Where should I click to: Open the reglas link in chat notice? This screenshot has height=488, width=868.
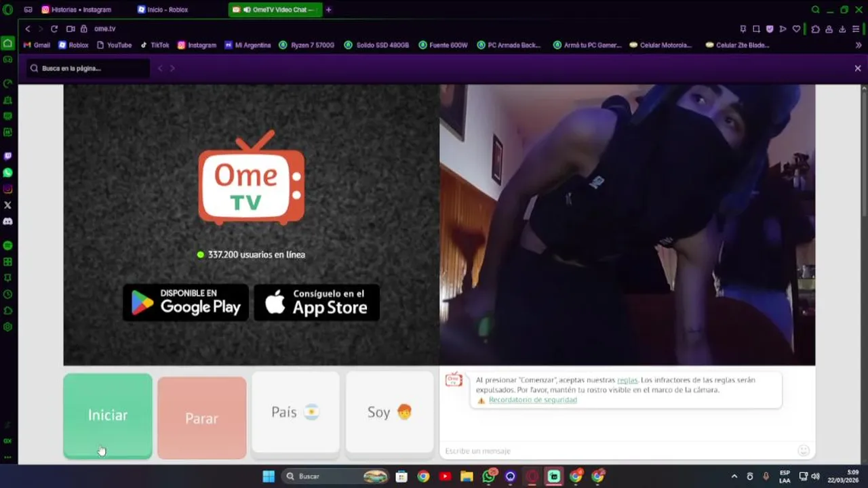[x=627, y=380]
